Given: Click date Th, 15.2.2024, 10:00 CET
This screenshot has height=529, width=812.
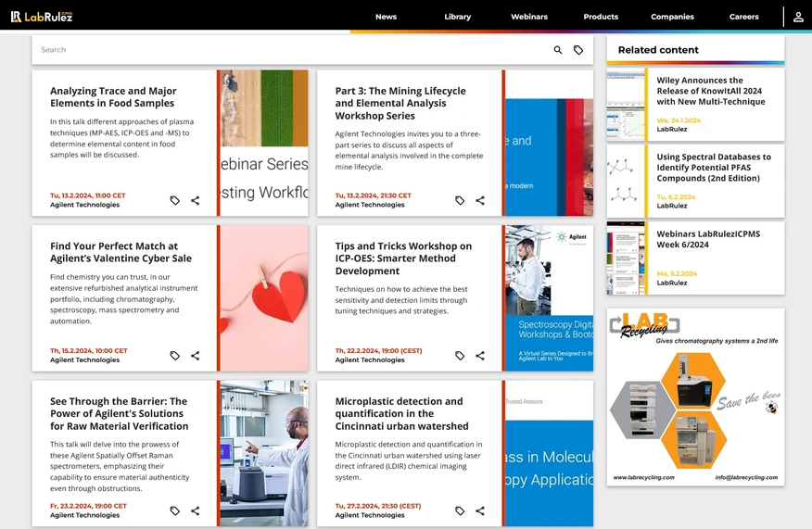Looking at the screenshot, I should [89, 351].
